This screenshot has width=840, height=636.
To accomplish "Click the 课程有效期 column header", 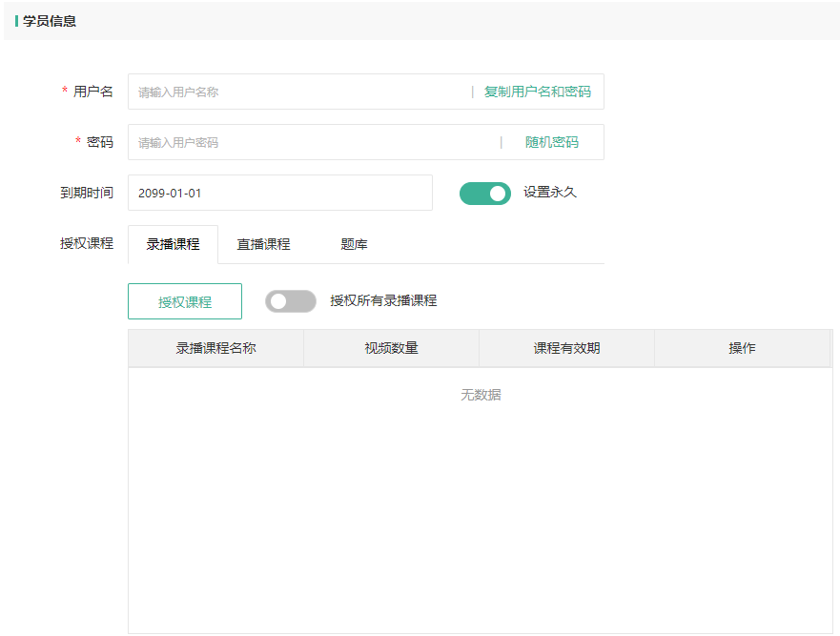I will [x=566, y=348].
